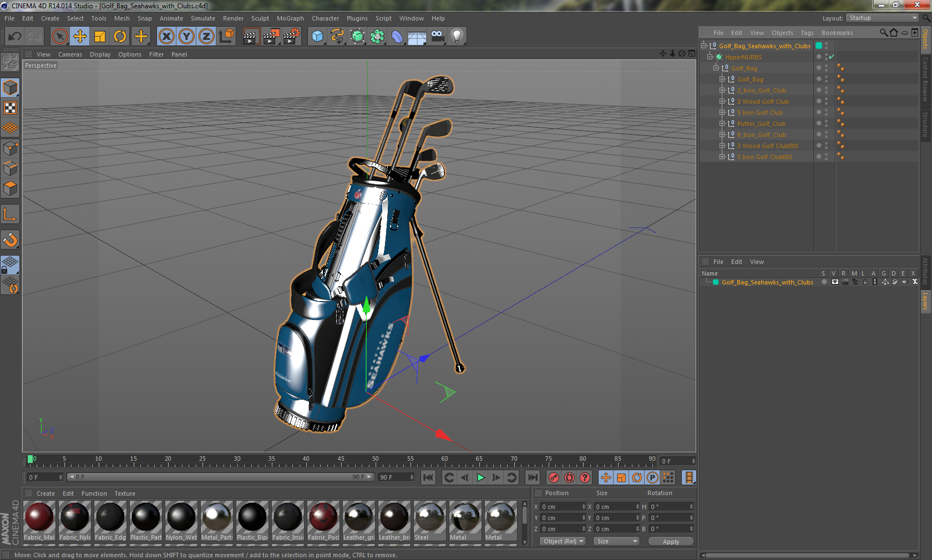Collapse Golf_Bag_Seahawks_with_Clubs root node

(x=704, y=45)
